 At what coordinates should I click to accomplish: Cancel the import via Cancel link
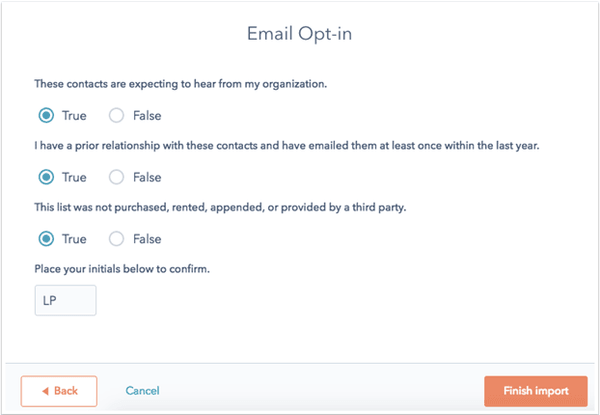coord(142,391)
